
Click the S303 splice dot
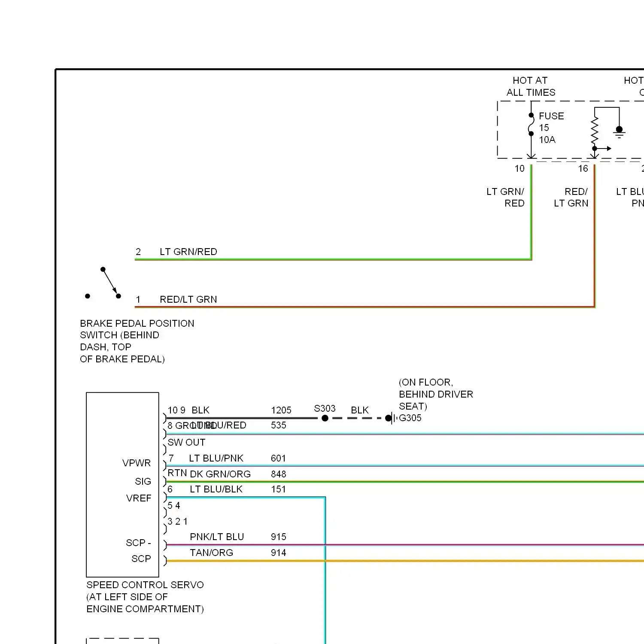[325, 418]
